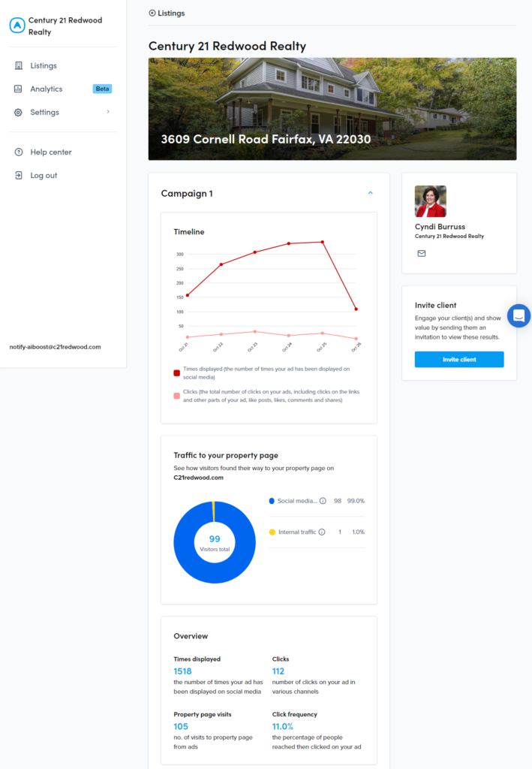Click the Listings building icon
This screenshot has width=532, height=769.
[19, 66]
